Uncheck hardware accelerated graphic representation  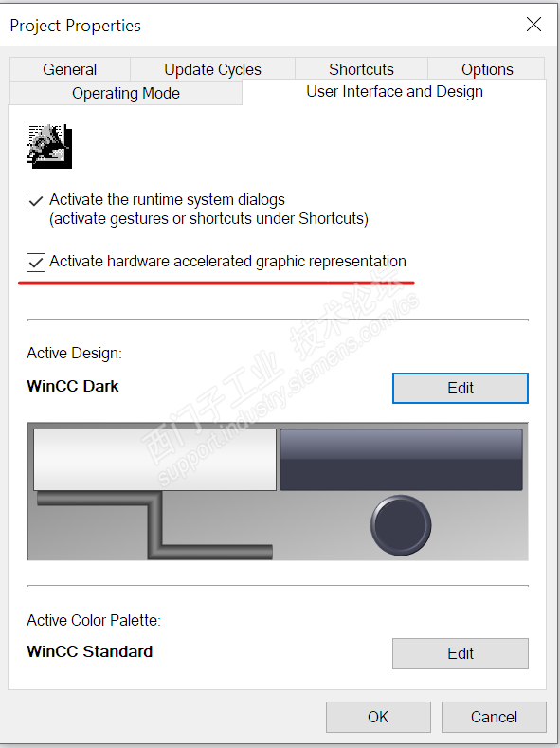tap(36, 263)
